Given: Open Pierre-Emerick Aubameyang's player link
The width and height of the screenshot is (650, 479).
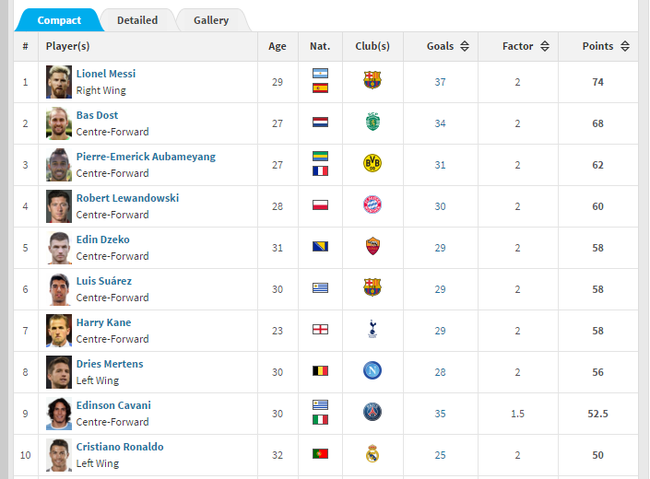Looking at the screenshot, I should 146,157.
